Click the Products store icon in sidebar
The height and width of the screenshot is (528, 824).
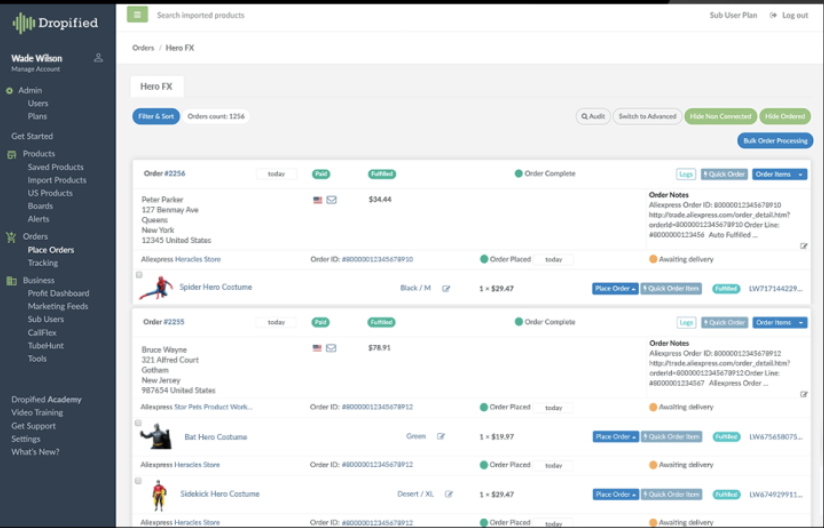coord(12,154)
